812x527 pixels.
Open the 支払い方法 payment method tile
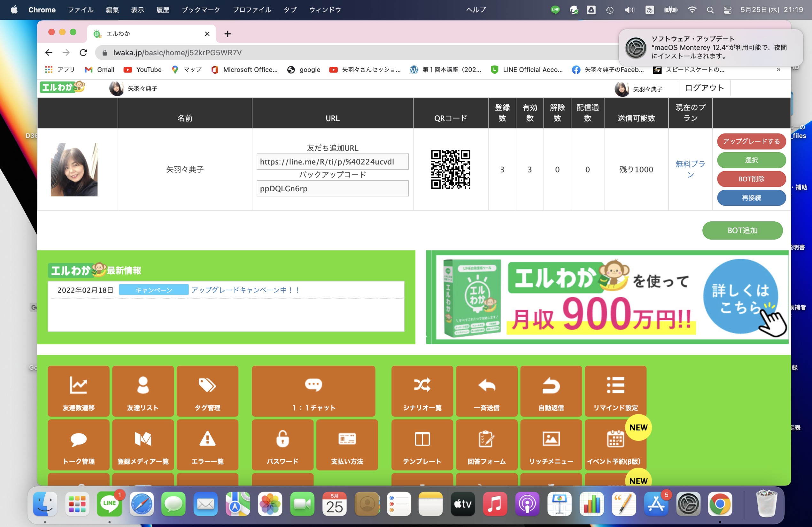(x=347, y=445)
